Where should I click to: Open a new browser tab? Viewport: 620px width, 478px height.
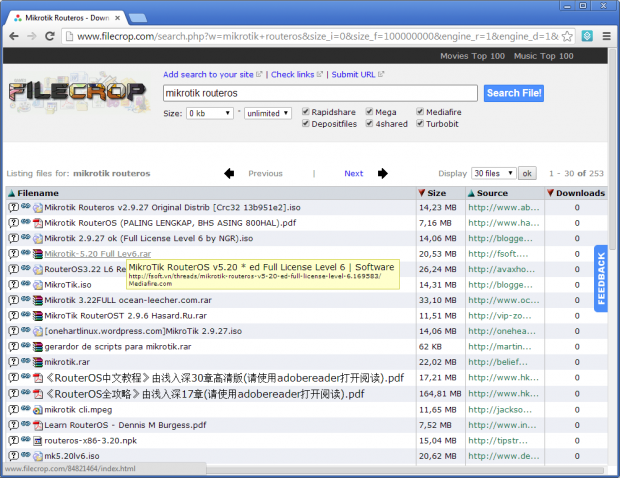[138, 18]
